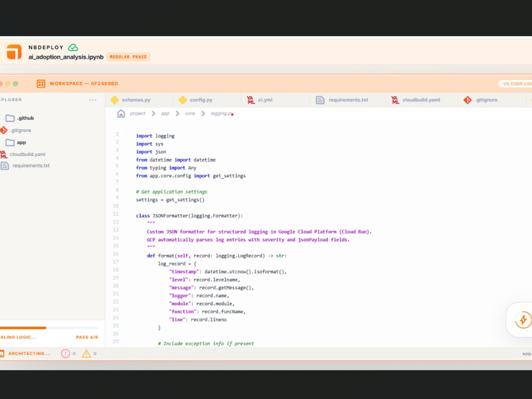Image resolution: width=532 pixels, height=399 pixels.
Task: Click the lightning bolt floating button
Action: pyautogui.click(x=523, y=320)
